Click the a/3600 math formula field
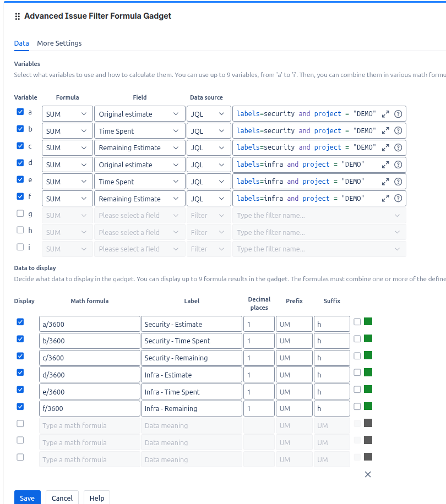The width and height of the screenshot is (446, 504). 89,324
